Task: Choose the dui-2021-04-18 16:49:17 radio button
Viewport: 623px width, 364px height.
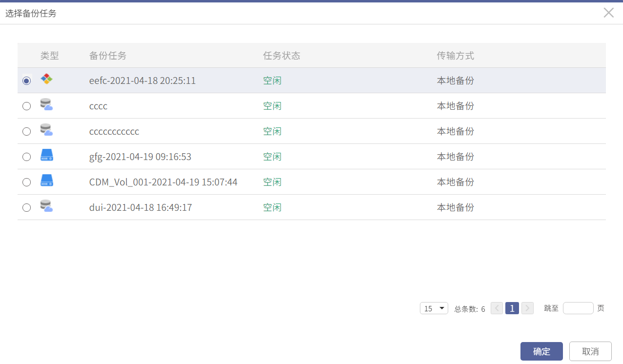Action: (x=27, y=207)
